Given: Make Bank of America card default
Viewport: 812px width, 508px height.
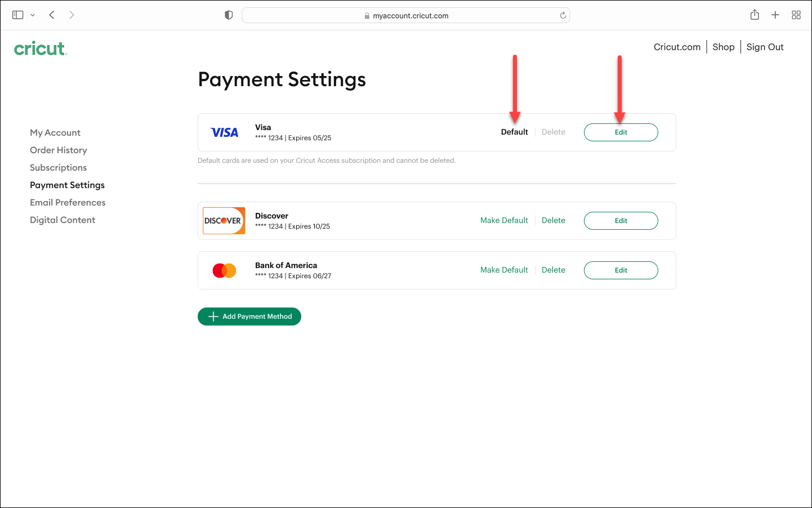Looking at the screenshot, I should click(504, 270).
